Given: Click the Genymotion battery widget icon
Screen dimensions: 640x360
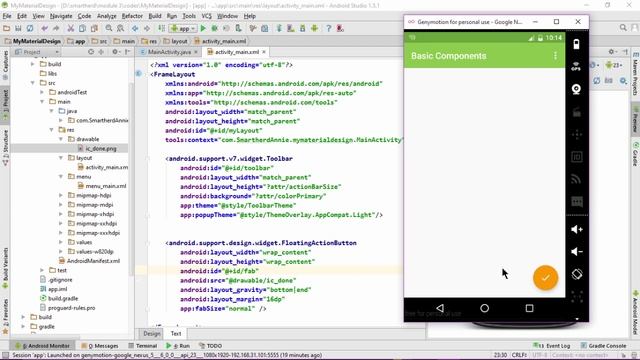Looking at the screenshot, I should (x=576, y=44).
